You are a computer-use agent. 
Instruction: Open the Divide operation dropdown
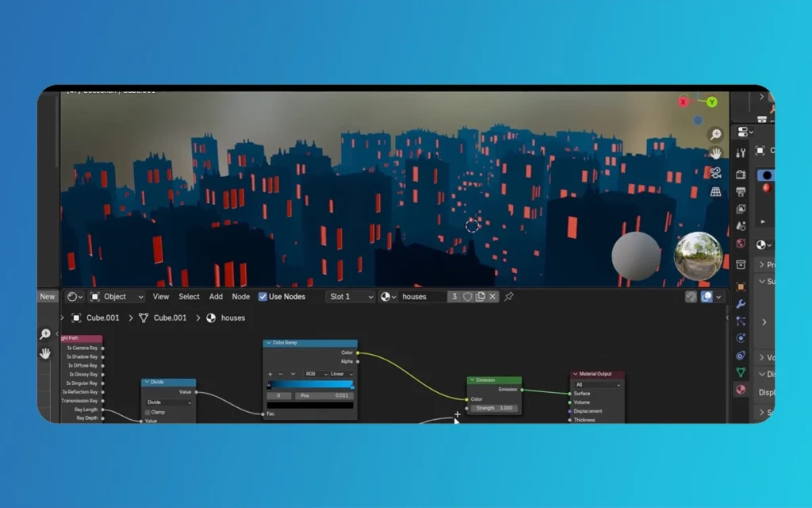(x=169, y=402)
